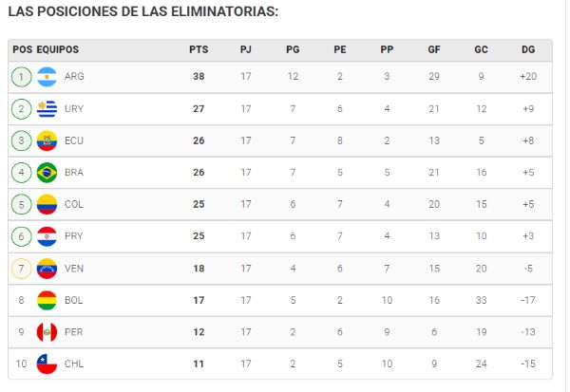Click the Uruguay flag icon
570x392 pixels.
47,108
